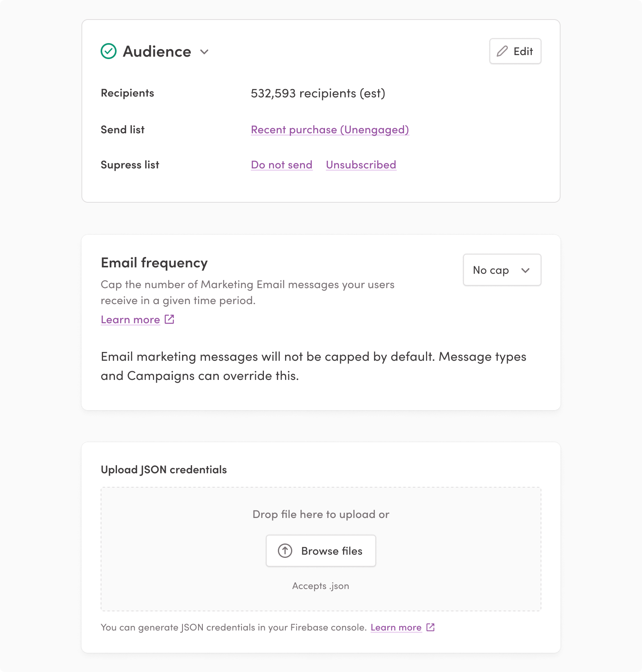The height and width of the screenshot is (672, 642).
Task: Open the Recent purchase (Unengaged) send list
Action: click(330, 130)
